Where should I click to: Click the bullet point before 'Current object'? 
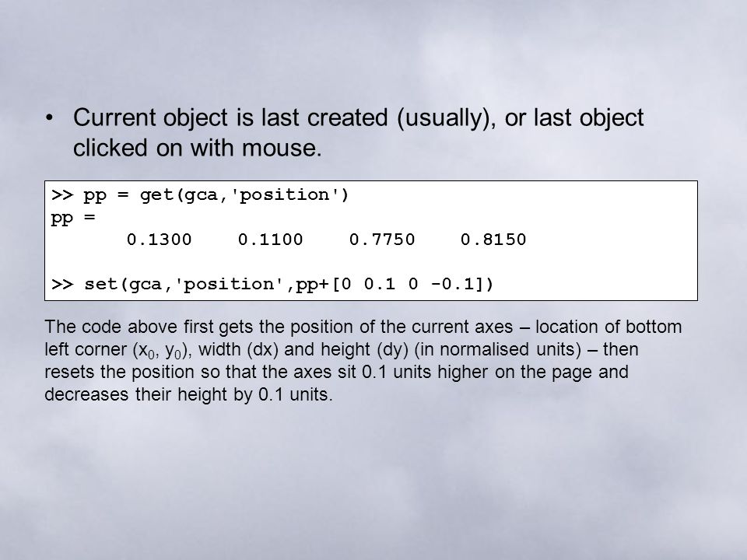pyautogui.click(x=49, y=117)
